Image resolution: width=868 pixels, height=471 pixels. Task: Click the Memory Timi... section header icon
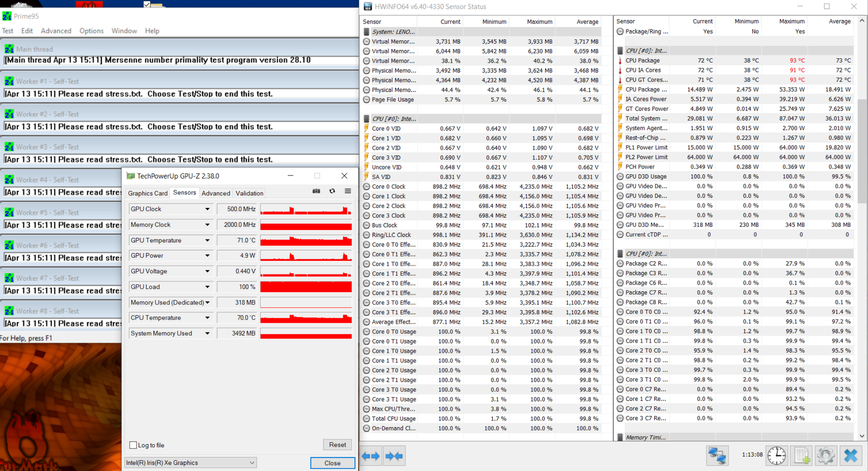[x=620, y=438]
